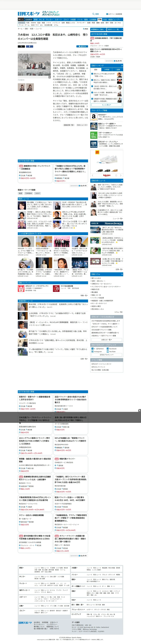
Task: Click 次のニュース button below article
Action: (x=82, y=125)
